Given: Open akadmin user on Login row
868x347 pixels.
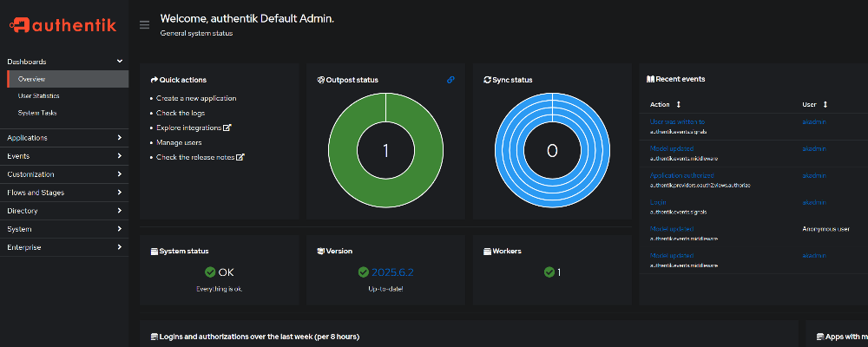Looking at the screenshot, I should point(814,202).
